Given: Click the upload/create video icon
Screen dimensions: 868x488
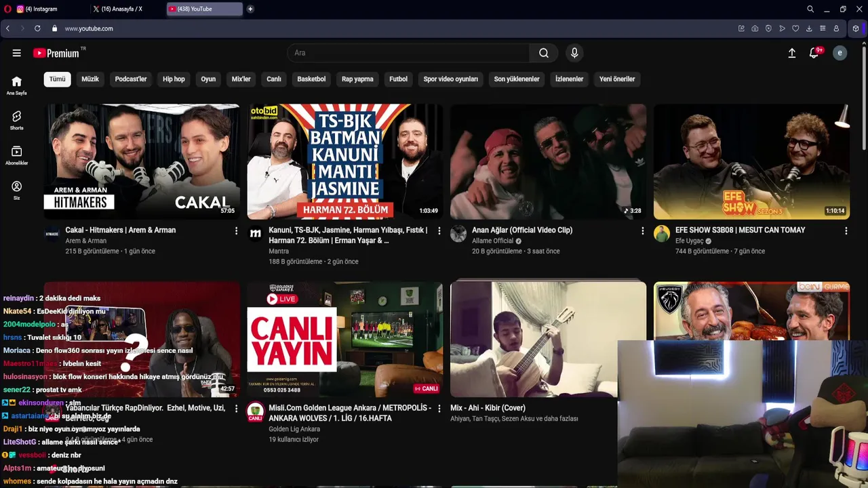Looking at the screenshot, I should click(791, 53).
